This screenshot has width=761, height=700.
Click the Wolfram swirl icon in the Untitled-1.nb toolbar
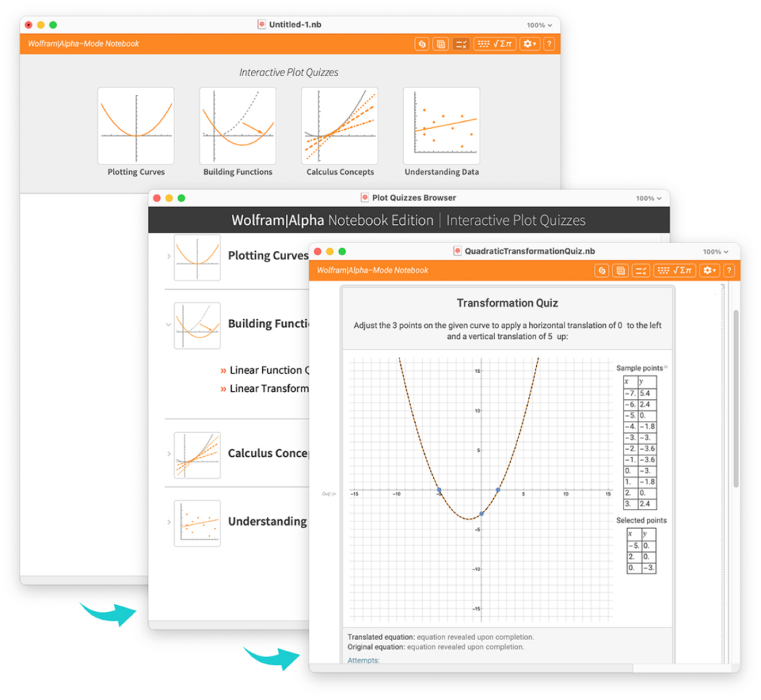pos(422,44)
